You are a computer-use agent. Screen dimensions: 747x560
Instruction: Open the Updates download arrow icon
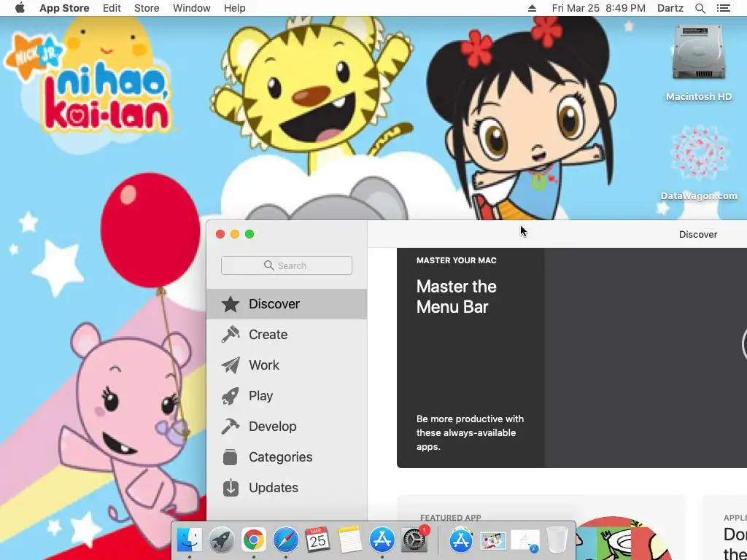tap(231, 488)
